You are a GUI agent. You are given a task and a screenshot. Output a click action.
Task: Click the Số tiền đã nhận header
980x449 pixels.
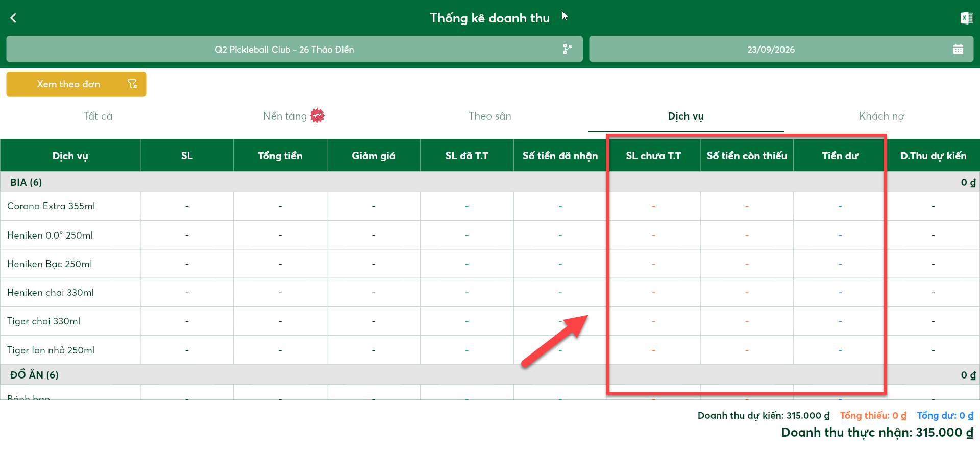[x=560, y=156]
